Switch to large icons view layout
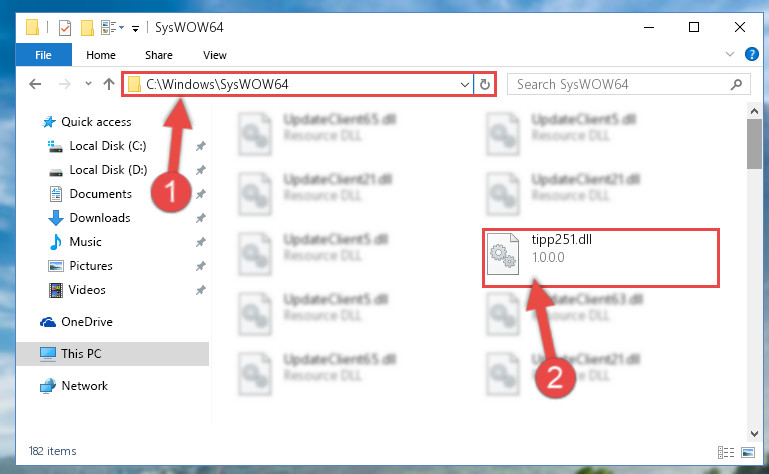The height and width of the screenshot is (474, 769). point(748,452)
